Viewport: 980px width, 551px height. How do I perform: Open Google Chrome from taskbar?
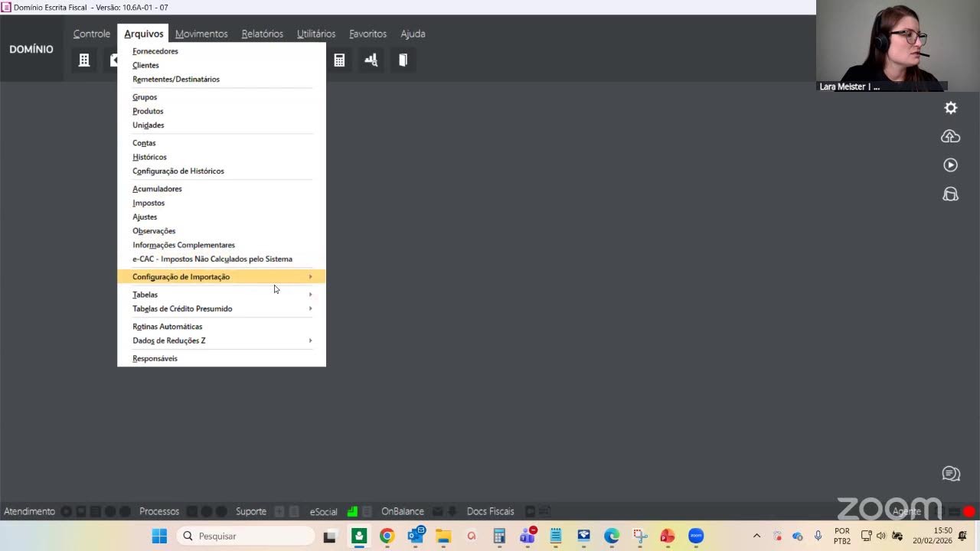[x=387, y=536]
